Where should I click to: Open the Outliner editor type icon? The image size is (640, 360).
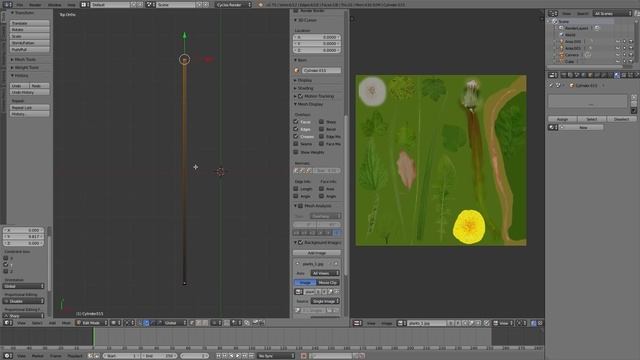552,13
